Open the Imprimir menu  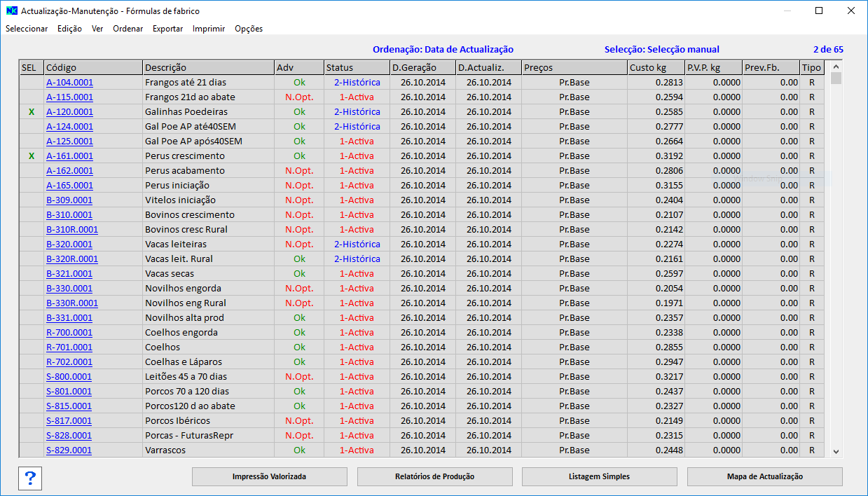coord(209,29)
